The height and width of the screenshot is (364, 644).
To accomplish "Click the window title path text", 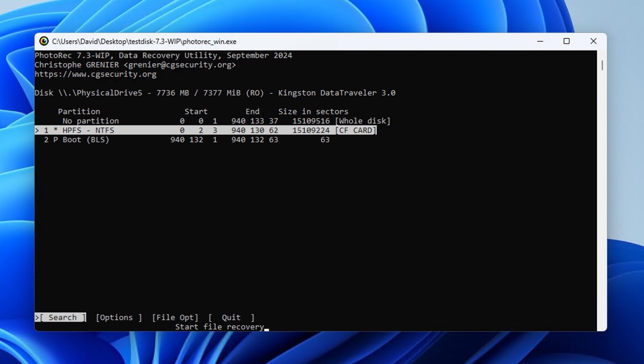I will tap(145, 41).
